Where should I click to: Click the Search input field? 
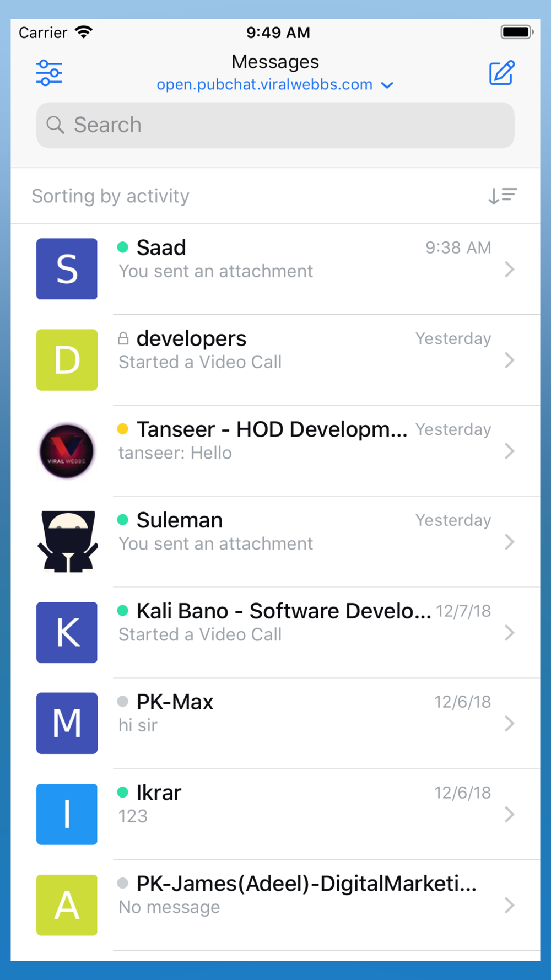pyautogui.click(x=275, y=125)
